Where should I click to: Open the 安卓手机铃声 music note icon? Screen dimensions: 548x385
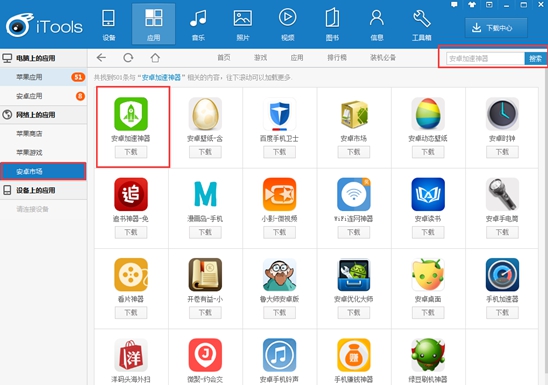point(279,355)
